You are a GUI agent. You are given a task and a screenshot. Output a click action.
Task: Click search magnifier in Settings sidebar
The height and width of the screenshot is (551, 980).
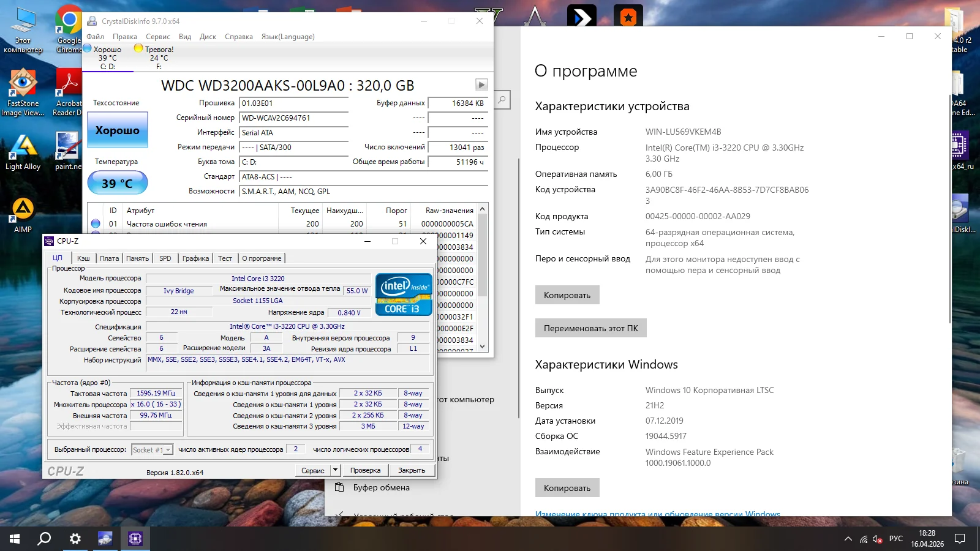click(502, 99)
